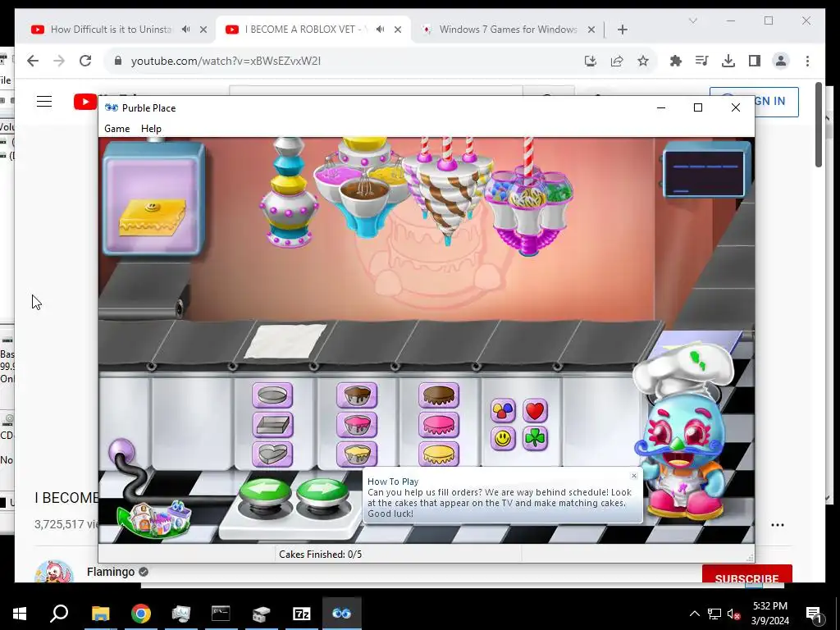This screenshot has width=840, height=630.
Task: Click the white cake paper on the conveyor
Action: [x=285, y=340]
